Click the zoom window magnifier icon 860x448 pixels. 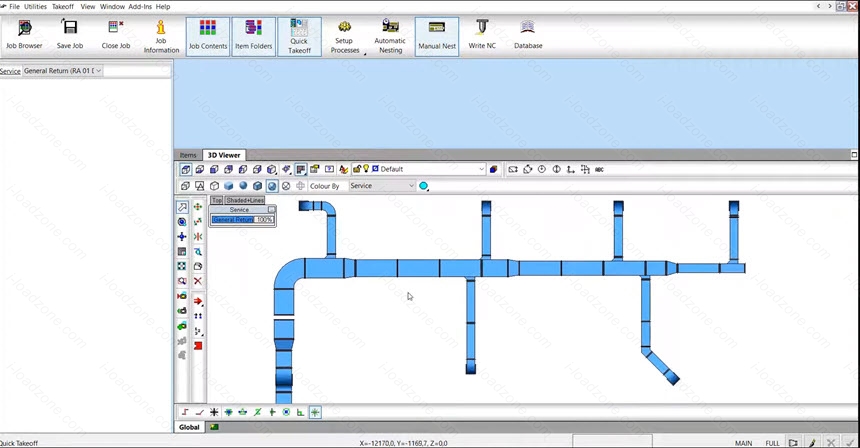click(x=182, y=281)
